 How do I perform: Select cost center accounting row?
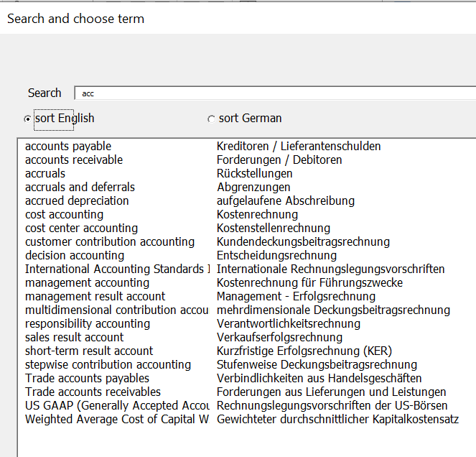[x=81, y=228]
